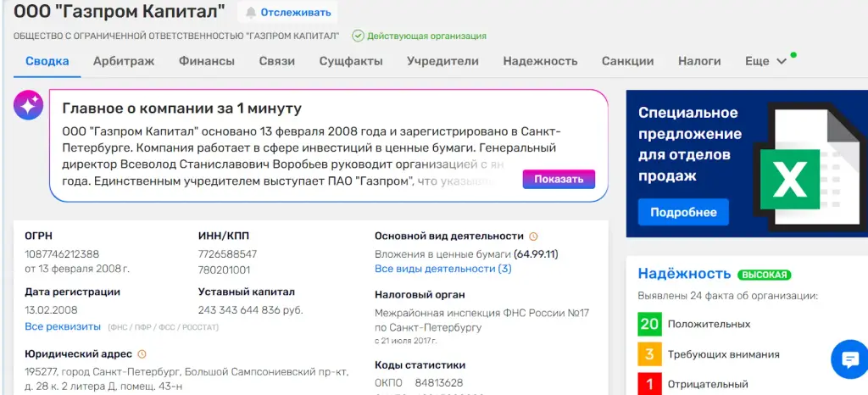Click the green checkmark status icon

click(x=359, y=36)
